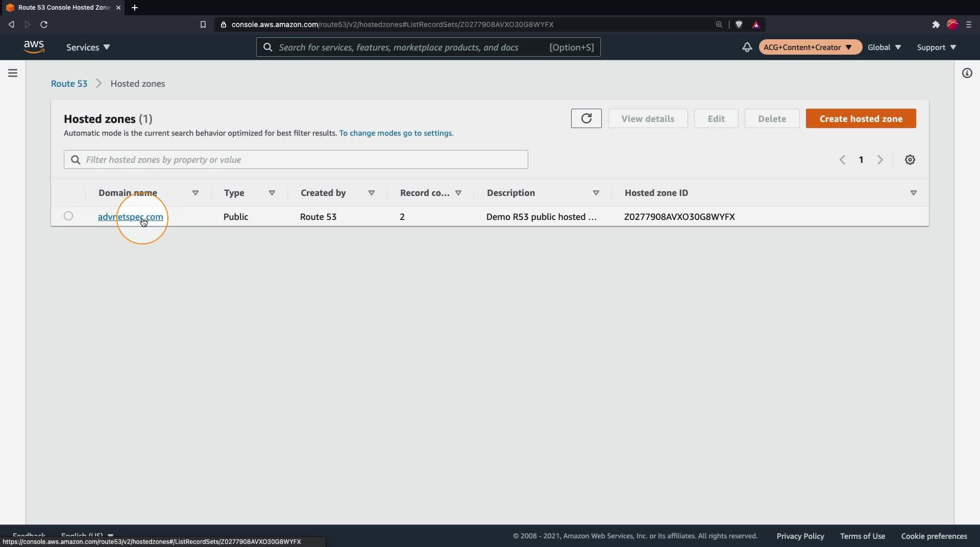Open the Global region dropdown

884,47
